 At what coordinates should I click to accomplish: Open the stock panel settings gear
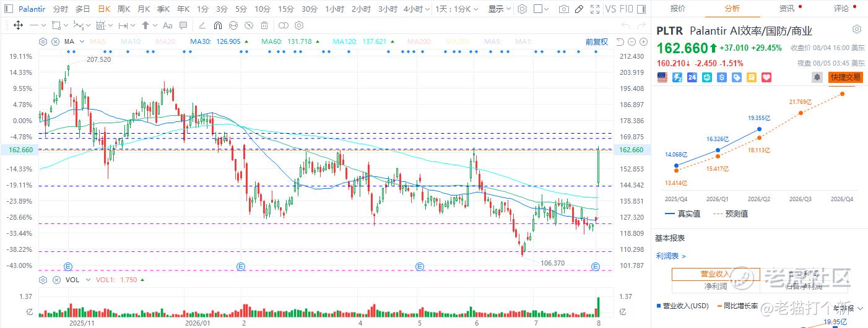[x=857, y=30]
